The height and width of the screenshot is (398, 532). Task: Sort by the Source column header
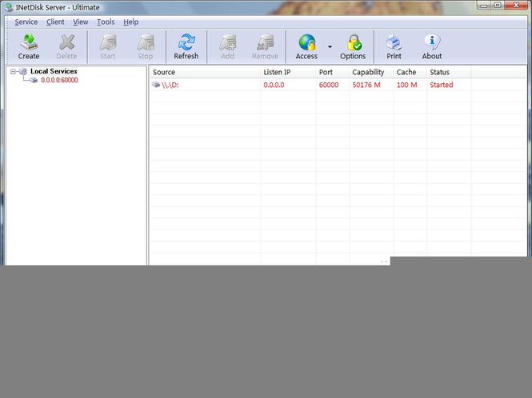point(205,72)
